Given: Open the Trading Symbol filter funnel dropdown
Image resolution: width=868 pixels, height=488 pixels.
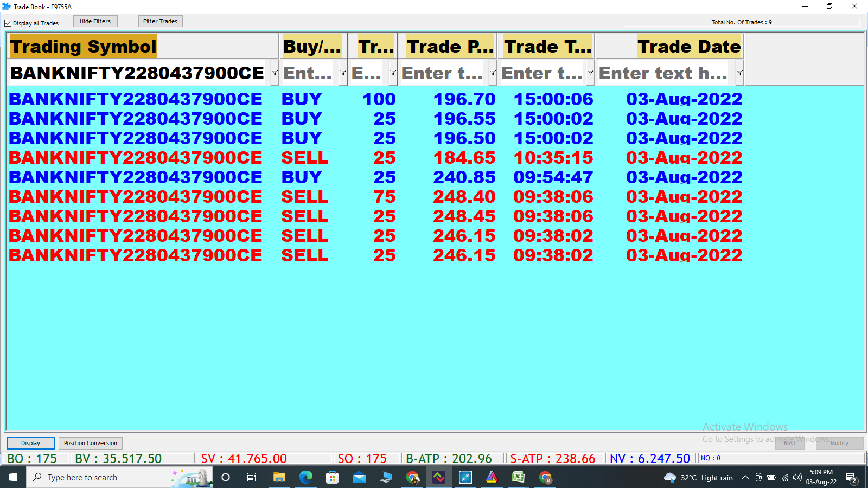Looking at the screenshot, I should coord(275,73).
